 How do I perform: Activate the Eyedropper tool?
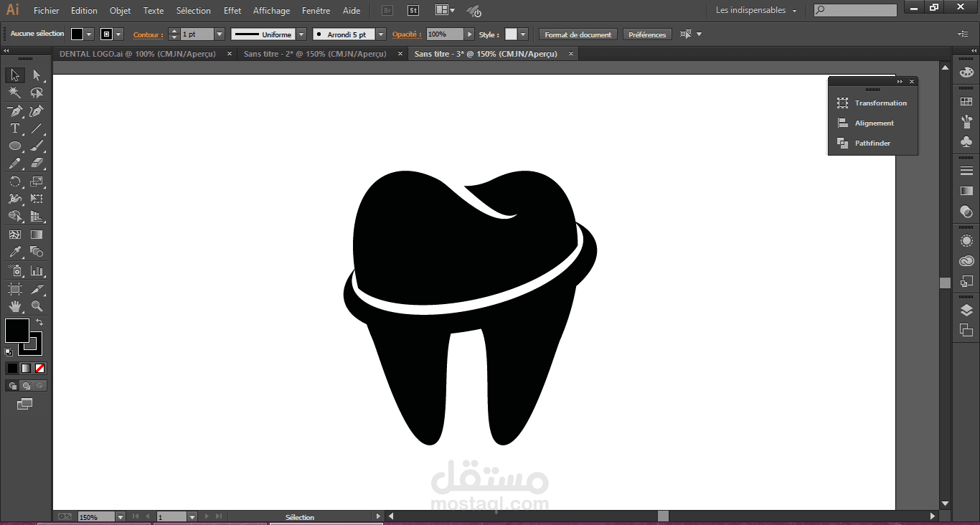[x=14, y=252]
